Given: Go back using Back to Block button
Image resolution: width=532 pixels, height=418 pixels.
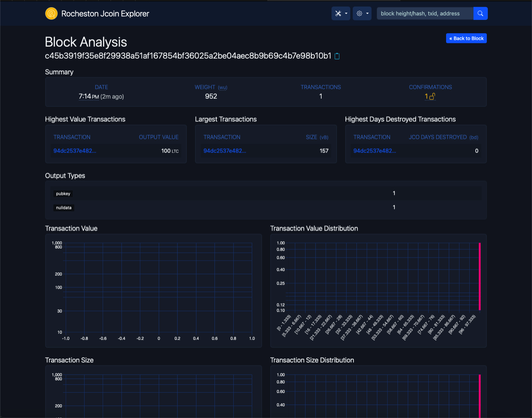Looking at the screenshot, I should click(x=466, y=38).
